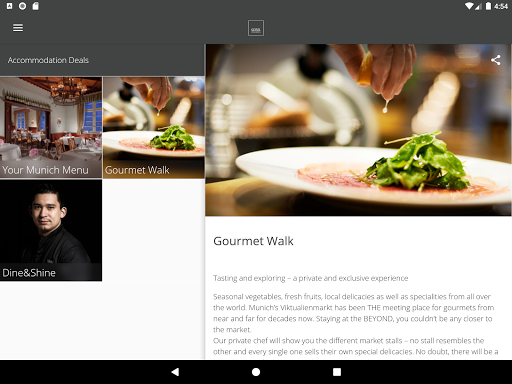Tap the SD card notification icon
512x384 pixels.
(35, 6)
